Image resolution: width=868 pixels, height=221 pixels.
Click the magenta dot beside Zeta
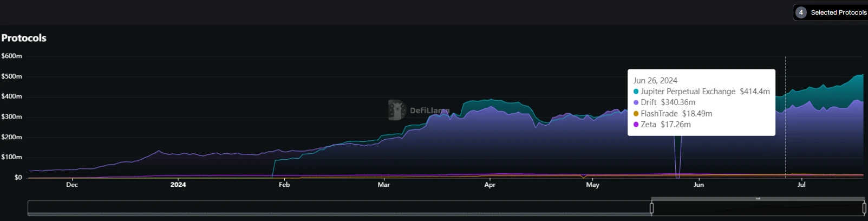point(636,125)
